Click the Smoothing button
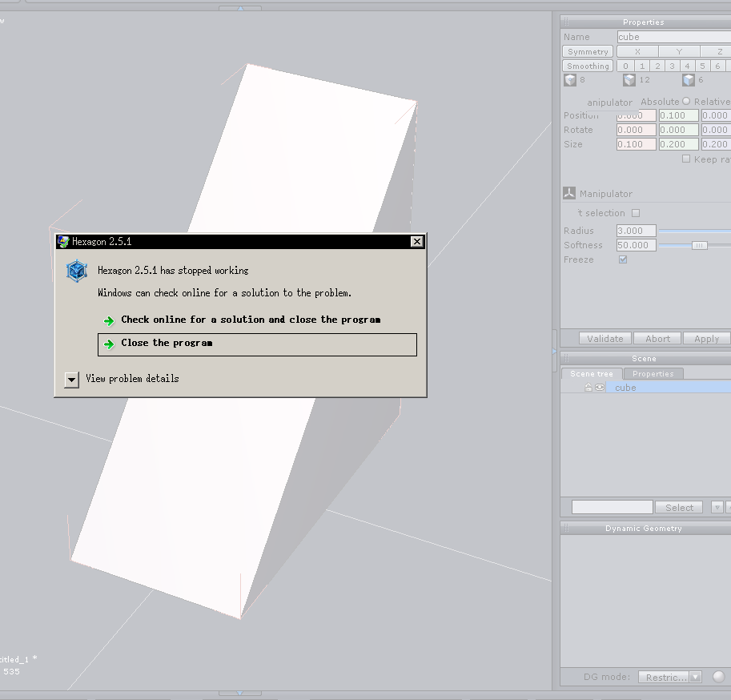 point(588,66)
